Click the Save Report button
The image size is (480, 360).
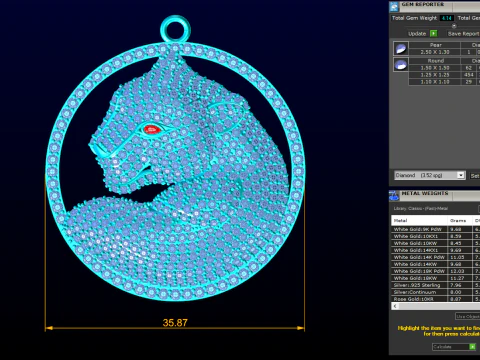point(463,34)
